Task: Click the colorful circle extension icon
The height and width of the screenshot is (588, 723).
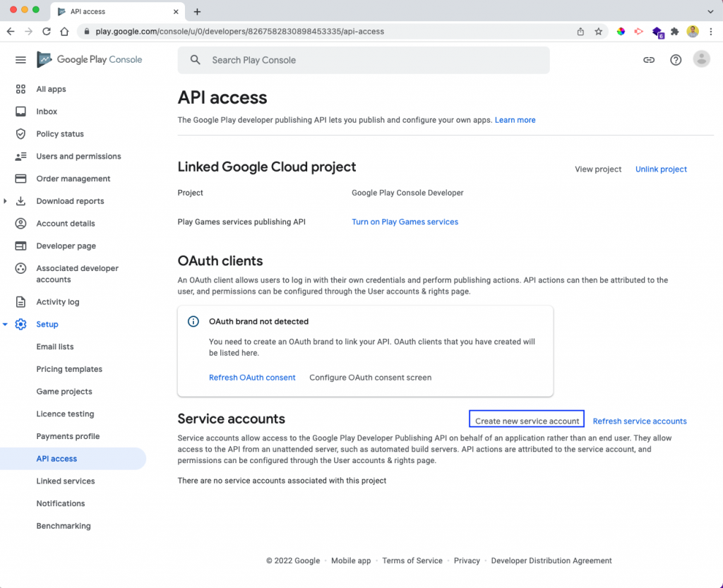Action: click(x=621, y=31)
